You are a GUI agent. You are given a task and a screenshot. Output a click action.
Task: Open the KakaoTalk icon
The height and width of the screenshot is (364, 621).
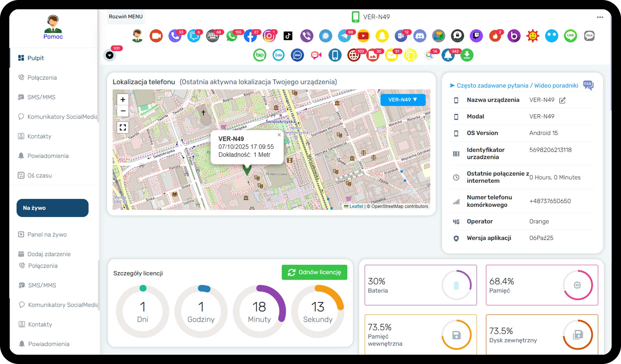589,36
